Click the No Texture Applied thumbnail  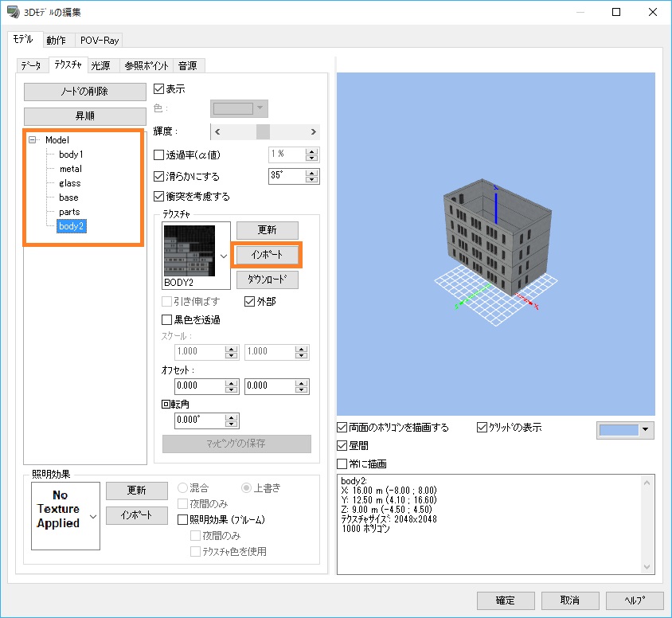[x=58, y=509]
